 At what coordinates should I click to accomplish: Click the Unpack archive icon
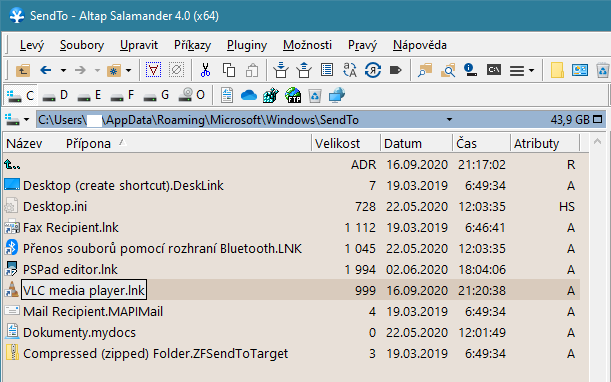[x=304, y=70]
